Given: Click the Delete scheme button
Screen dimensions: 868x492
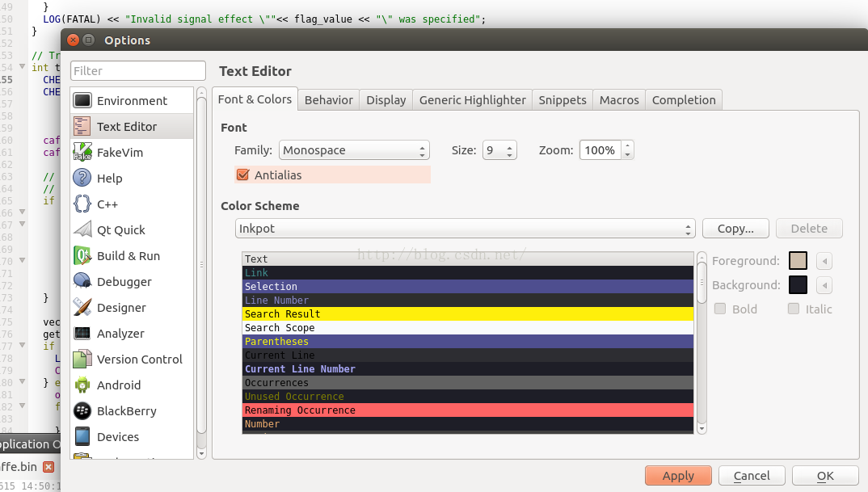Looking at the screenshot, I should (809, 229).
